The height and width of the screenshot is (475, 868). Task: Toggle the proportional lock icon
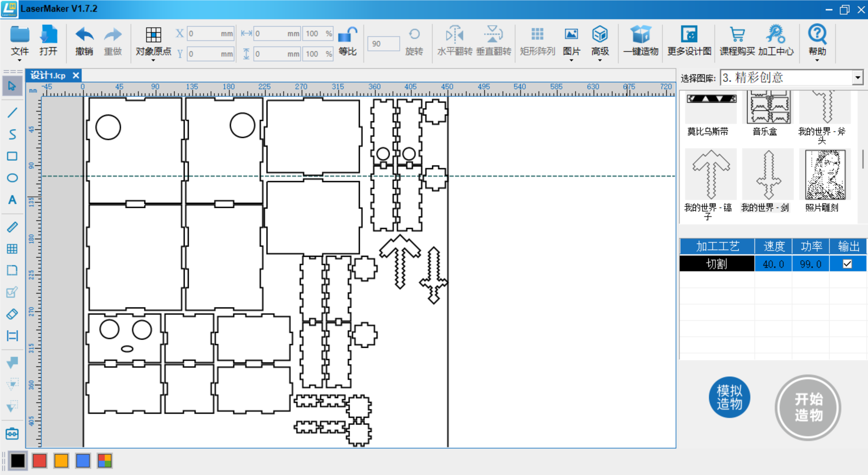point(348,34)
